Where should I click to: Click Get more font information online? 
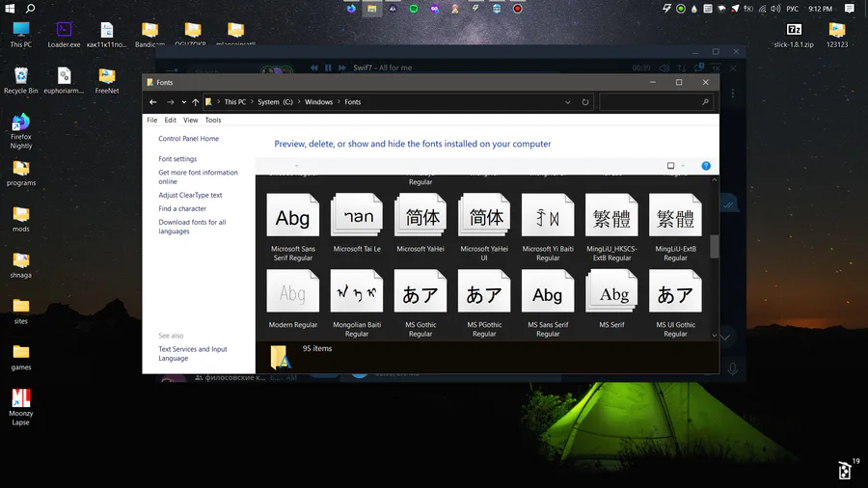[x=198, y=177]
